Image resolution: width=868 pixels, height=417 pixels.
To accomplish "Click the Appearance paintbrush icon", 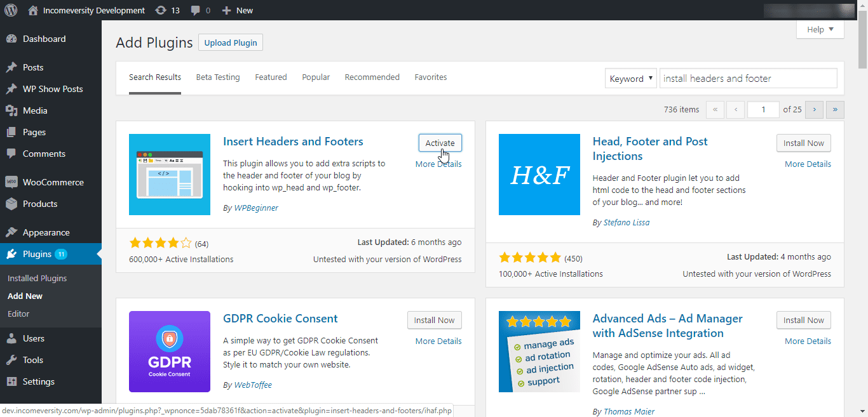I will (x=11, y=232).
